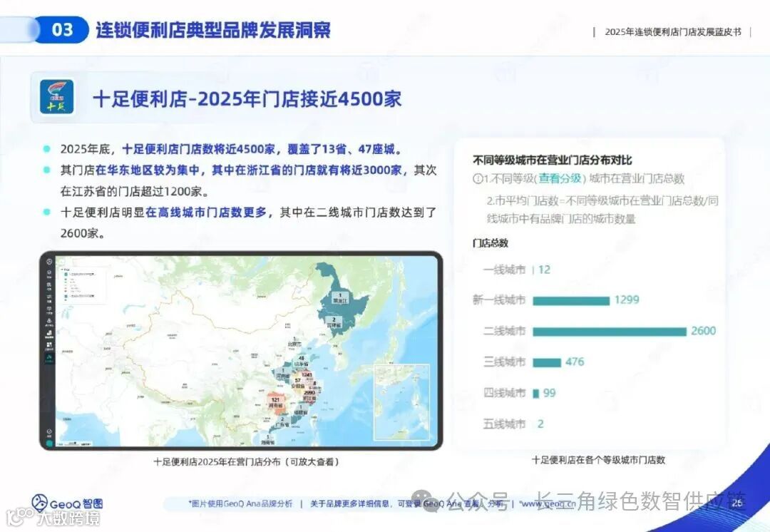
Task: Click the 十足便利店-2025年门店接近4500家 title
Action: pyautogui.click(x=247, y=98)
